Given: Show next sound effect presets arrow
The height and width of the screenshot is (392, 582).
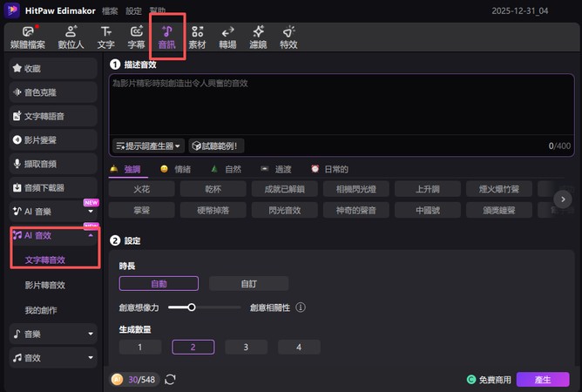Looking at the screenshot, I should 563,199.
